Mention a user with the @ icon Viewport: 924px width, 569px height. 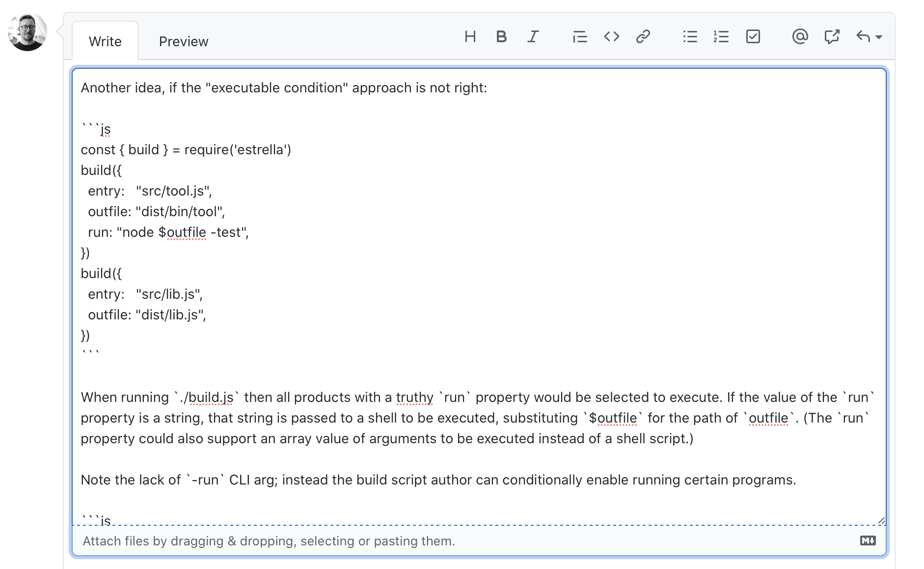point(800,36)
